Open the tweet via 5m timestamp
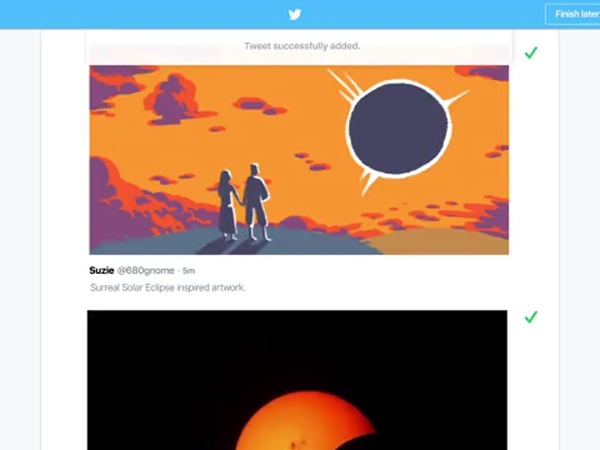Image resolution: width=600 pixels, height=450 pixels. (189, 271)
